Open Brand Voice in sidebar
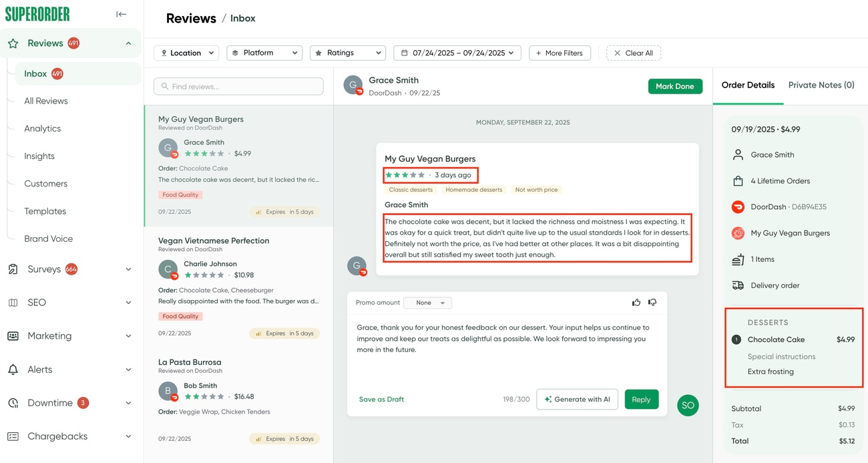This screenshot has width=868, height=463. [48, 239]
